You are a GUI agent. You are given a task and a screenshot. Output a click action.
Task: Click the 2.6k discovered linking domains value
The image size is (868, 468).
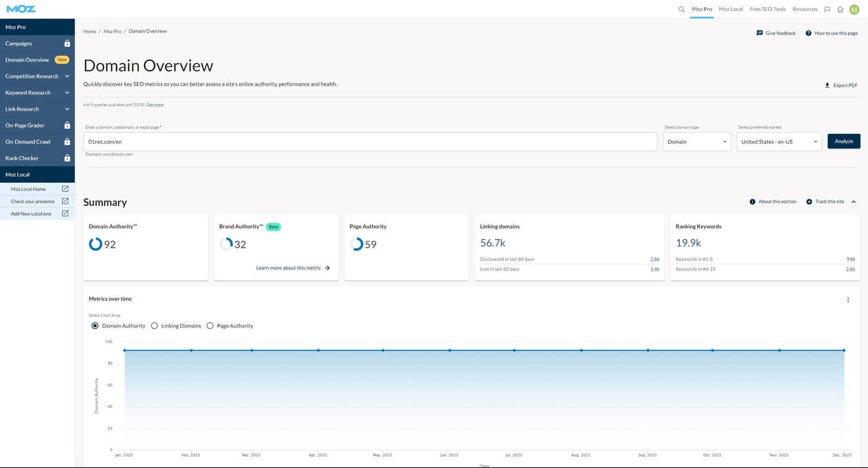pos(655,259)
